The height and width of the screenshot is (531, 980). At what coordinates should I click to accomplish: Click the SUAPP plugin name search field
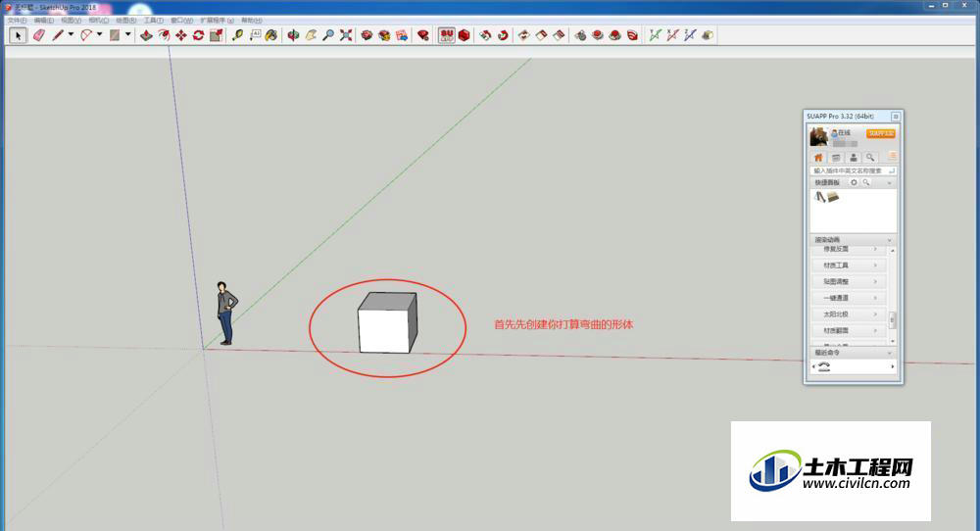(x=853, y=170)
